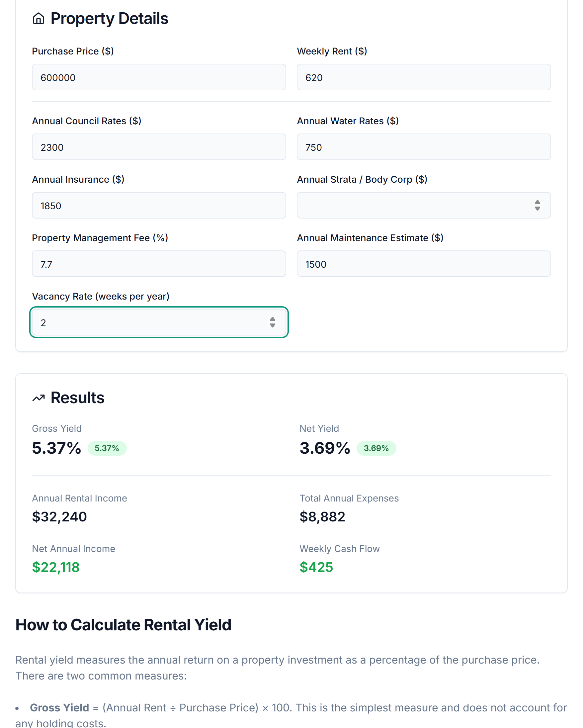Click the down arrow on Vacancy Rate stepper
Image resolution: width=583 pixels, height=728 pixels.
point(273,325)
